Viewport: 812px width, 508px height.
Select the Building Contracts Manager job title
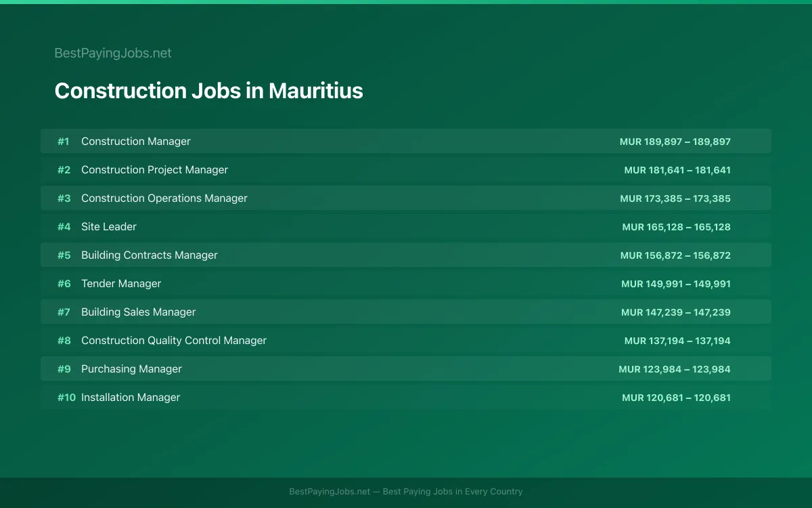coord(150,255)
